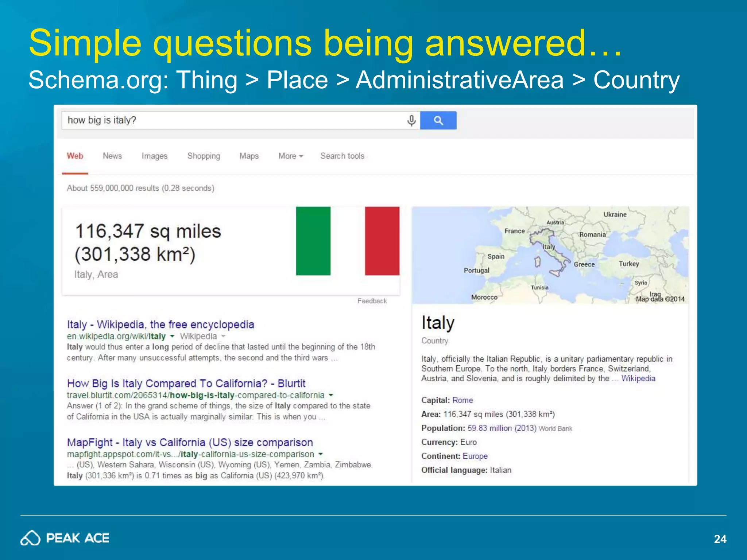The image size is (747, 560).
Task: Click the 'Italy' knowledge panel heading
Action: [438, 323]
